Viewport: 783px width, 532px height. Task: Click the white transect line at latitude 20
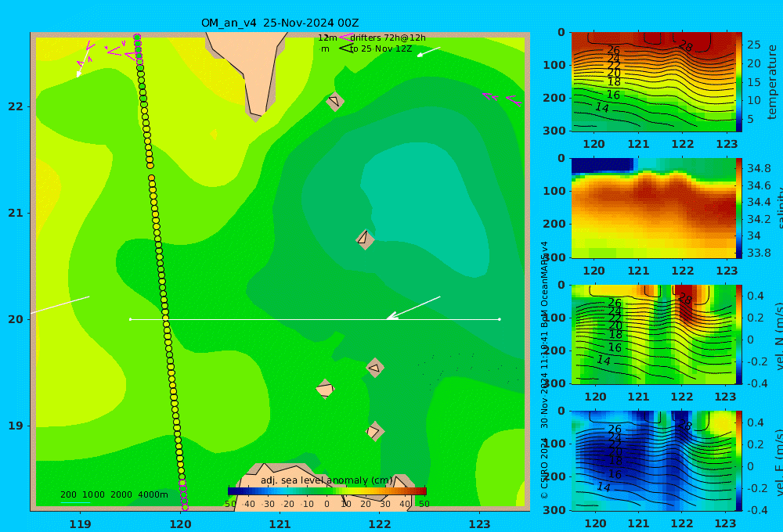315,319
